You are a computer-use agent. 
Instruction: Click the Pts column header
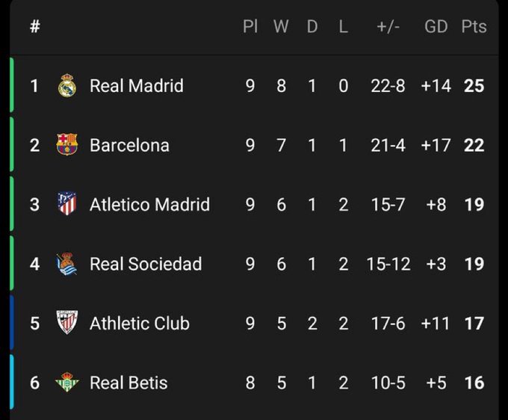coord(474,27)
